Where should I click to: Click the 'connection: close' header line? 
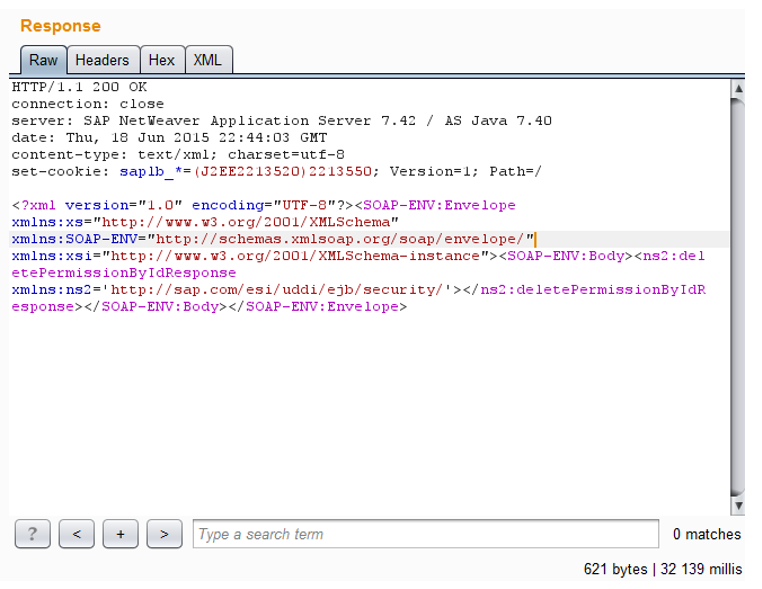point(88,104)
